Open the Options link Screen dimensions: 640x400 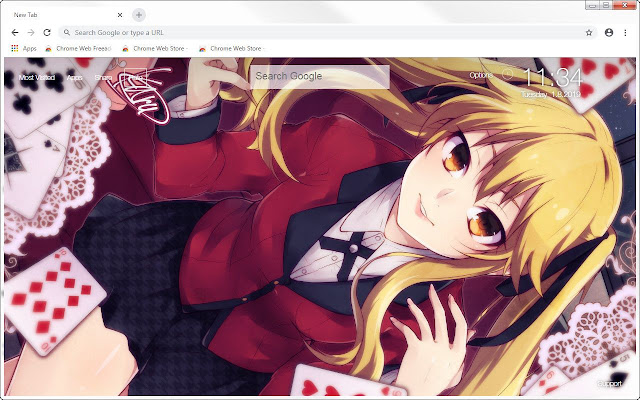click(x=481, y=75)
